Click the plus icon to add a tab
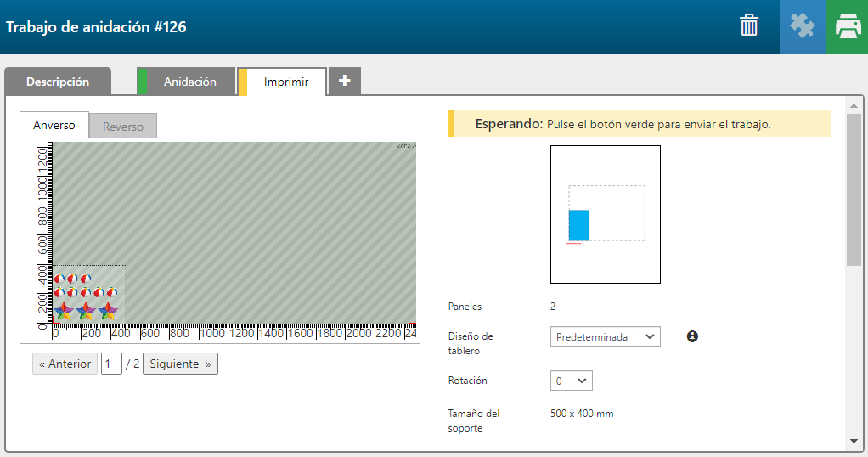 pos(344,81)
